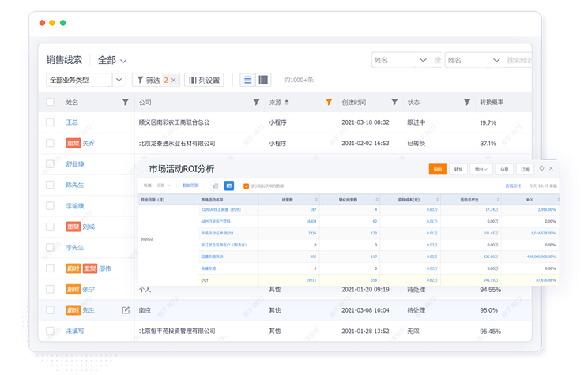The width and height of the screenshot is (588, 375).
Task: Click the 分享 button in ROI panel
Action: [504, 169]
